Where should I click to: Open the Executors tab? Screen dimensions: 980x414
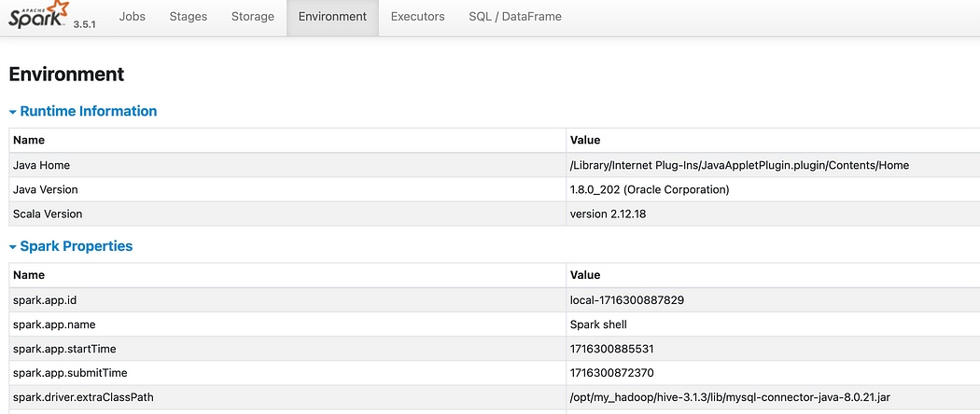click(x=417, y=17)
